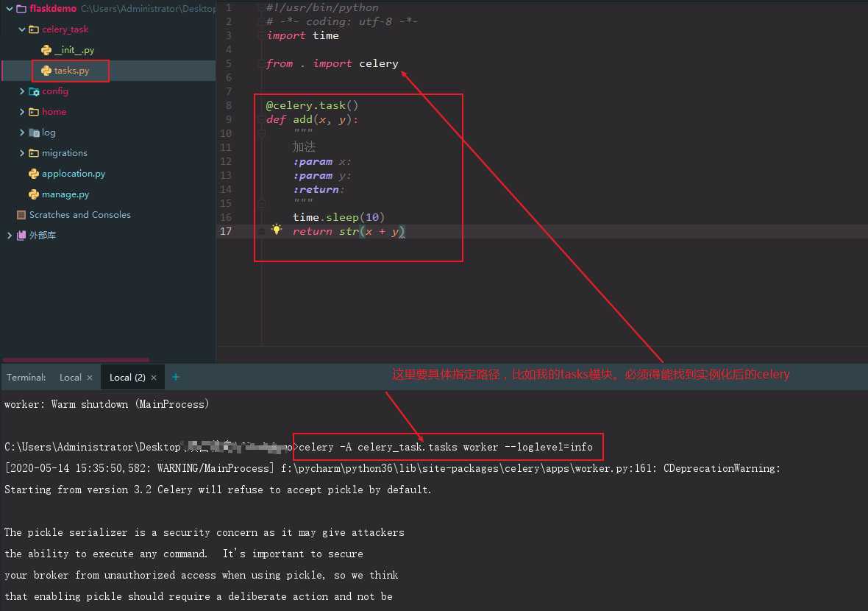The width and height of the screenshot is (868, 611).
Task: Click the '@celery.task()' decorator text
Action: click(x=312, y=105)
